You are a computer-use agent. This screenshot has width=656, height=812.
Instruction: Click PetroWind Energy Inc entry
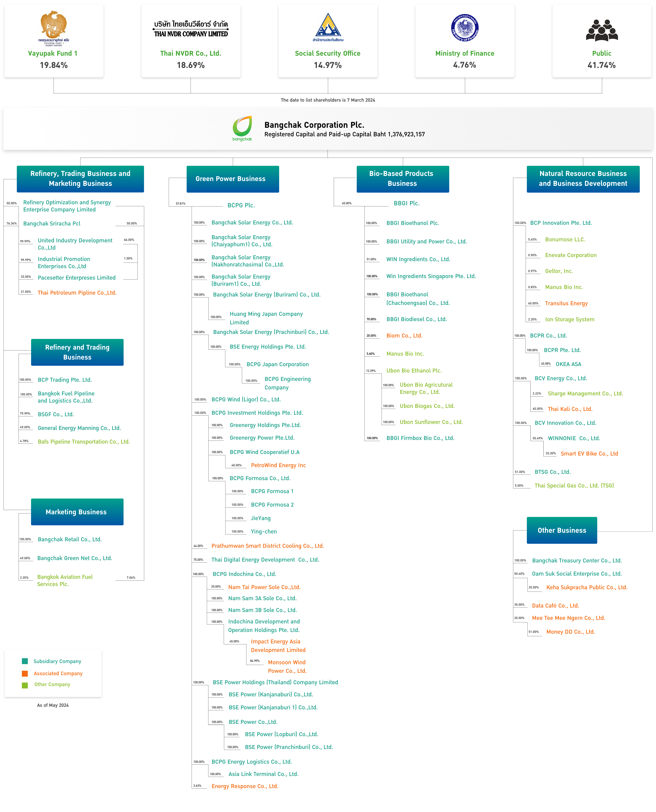tap(278, 465)
